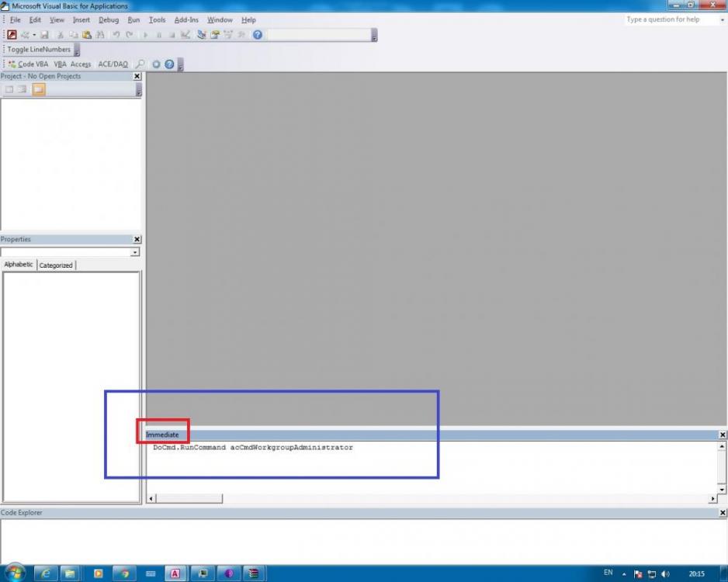728x582 pixels.
Task: Switch to the Alphabetic tab
Action: [18, 265]
